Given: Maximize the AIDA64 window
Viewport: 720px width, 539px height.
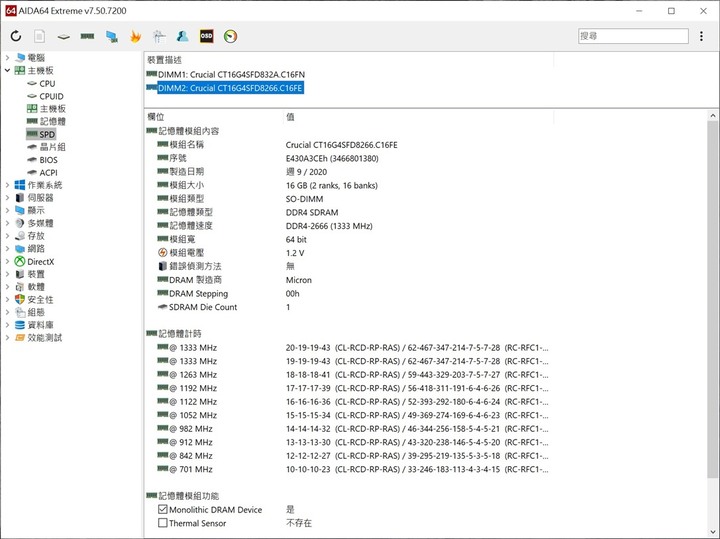Looking at the screenshot, I should [671, 11].
